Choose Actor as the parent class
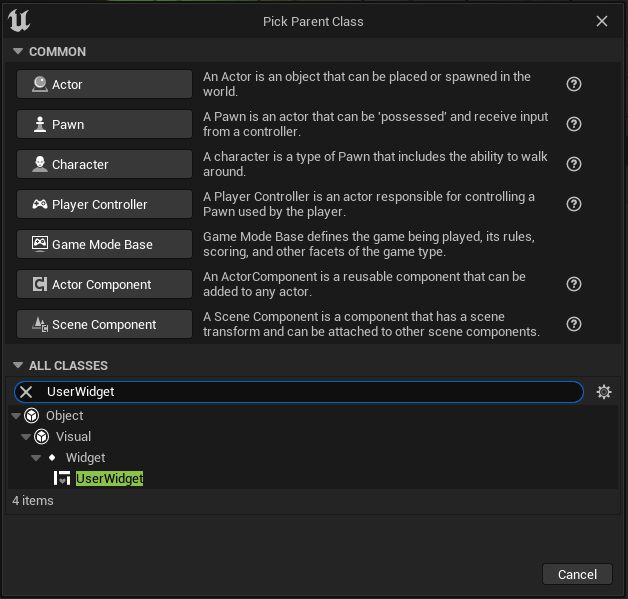The width and height of the screenshot is (628, 599). [x=104, y=85]
